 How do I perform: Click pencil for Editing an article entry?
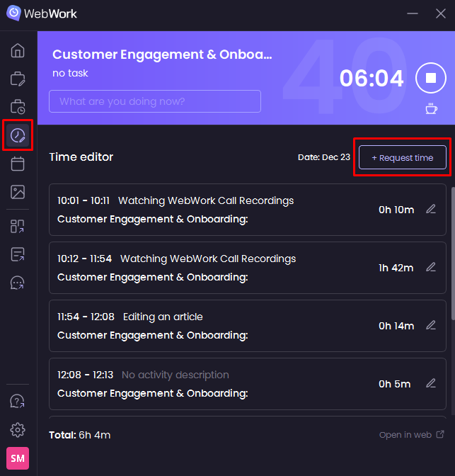tap(431, 326)
